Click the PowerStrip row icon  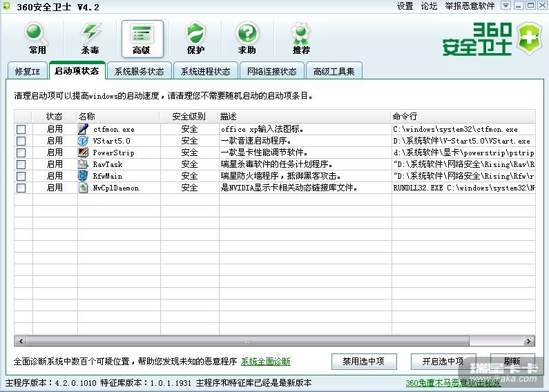(83, 153)
